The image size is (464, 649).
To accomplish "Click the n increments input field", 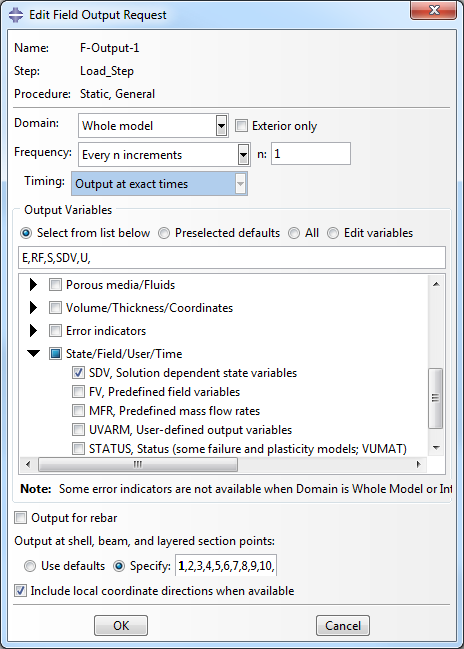I will click(x=311, y=154).
